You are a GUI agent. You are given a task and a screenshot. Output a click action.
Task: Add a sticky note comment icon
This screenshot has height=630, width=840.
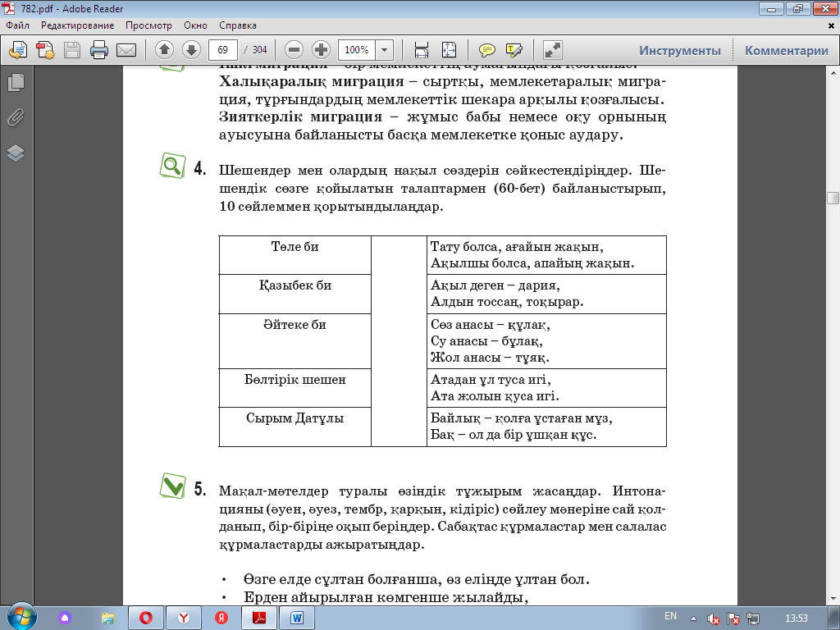click(486, 50)
